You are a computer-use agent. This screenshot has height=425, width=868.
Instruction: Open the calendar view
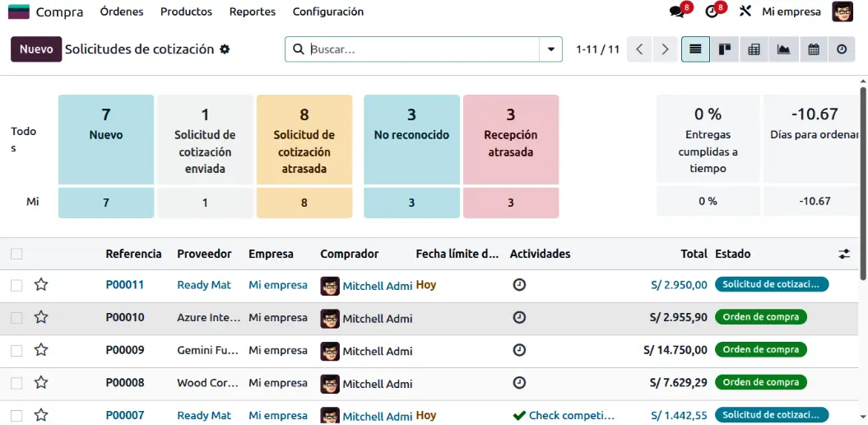(x=813, y=49)
